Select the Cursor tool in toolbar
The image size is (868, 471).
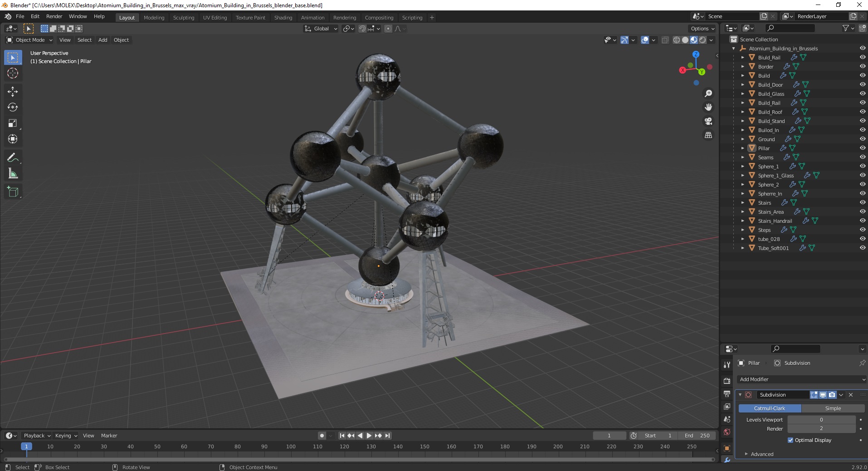tap(13, 73)
